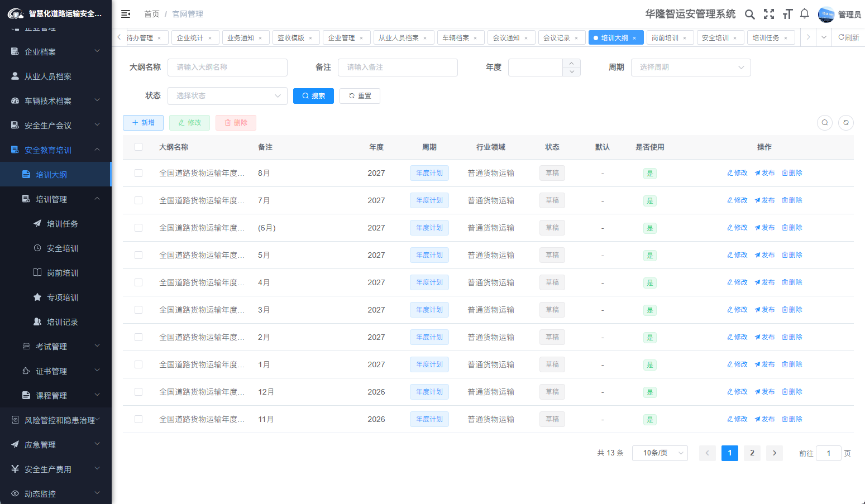Click the blue 搜索 button

pyautogui.click(x=313, y=96)
